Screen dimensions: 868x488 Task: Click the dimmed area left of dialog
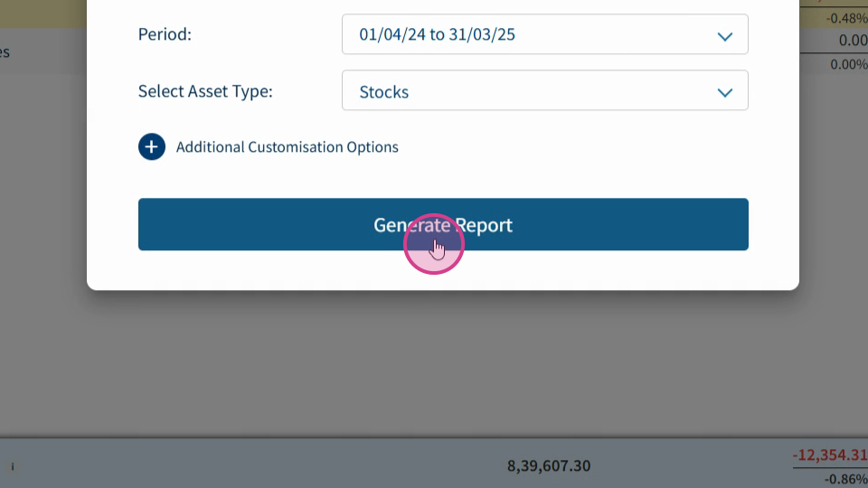43,221
